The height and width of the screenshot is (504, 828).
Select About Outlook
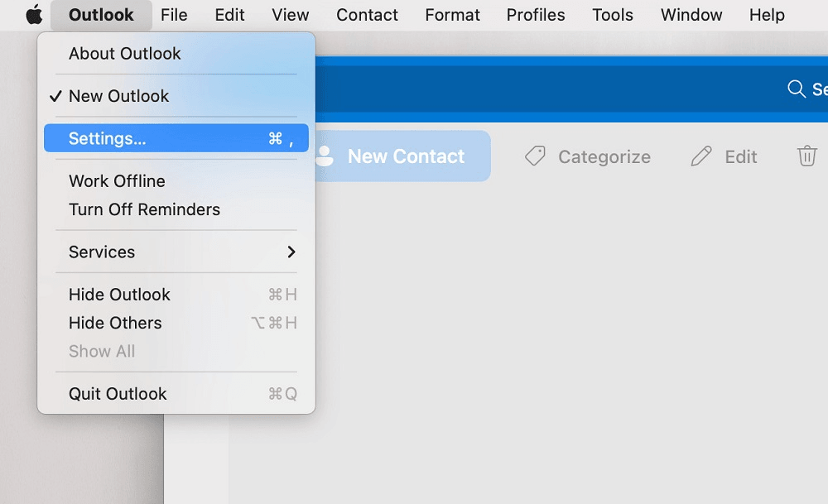click(x=124, y=53)
